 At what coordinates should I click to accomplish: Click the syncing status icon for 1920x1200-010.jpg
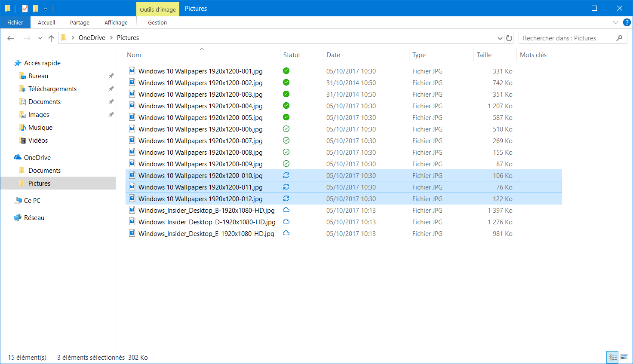tap(286, 175)
